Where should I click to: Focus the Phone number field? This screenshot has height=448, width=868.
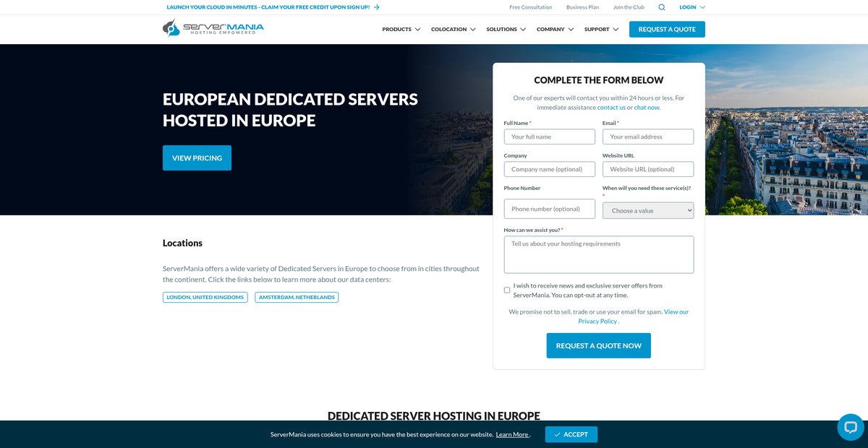(x=550, y=209)
